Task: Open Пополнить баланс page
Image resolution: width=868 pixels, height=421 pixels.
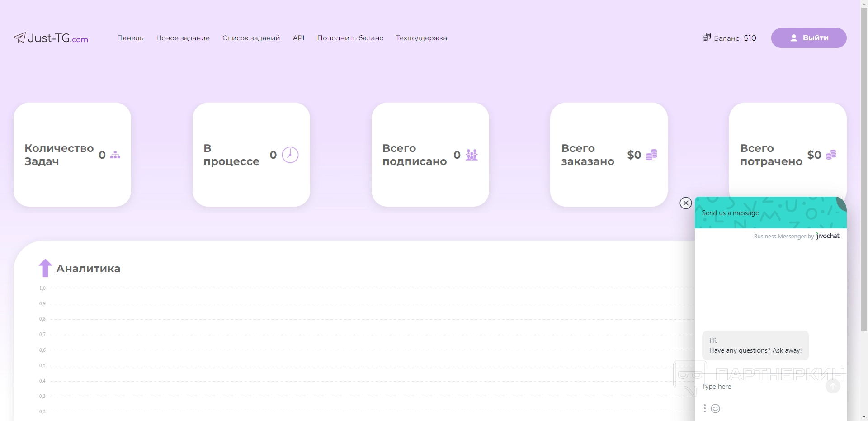Action: click(x=350, y=38)
